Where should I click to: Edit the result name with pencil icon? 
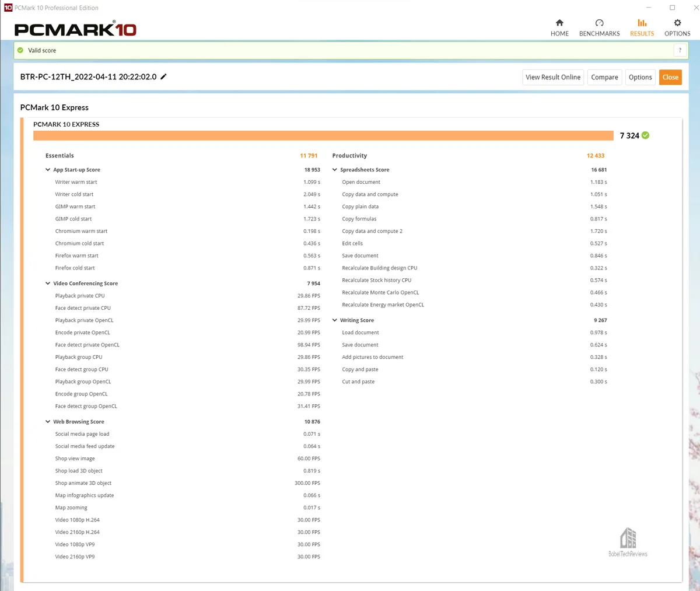tap(164, 76)
